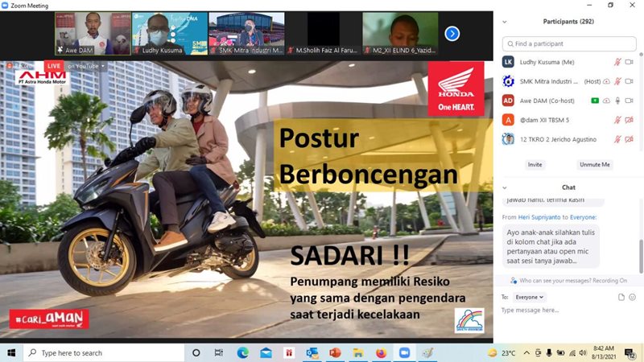Open the 'Everyone' recipient dropdown

tap(530, 297)
